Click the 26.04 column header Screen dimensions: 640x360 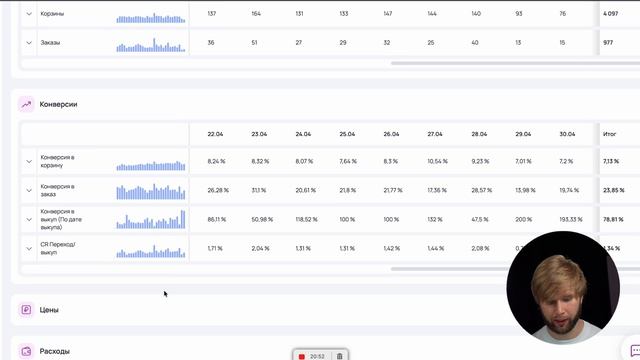pos(391,134)
